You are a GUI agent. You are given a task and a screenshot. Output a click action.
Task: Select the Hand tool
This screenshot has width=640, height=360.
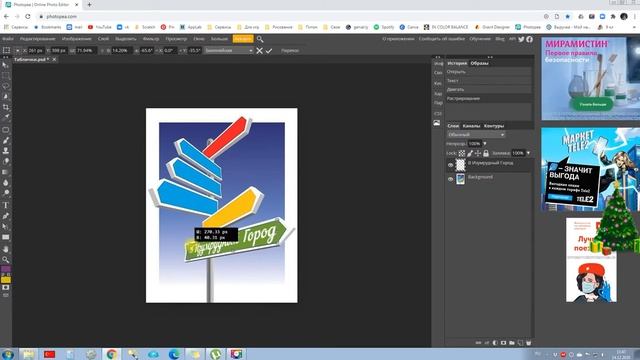(6, 249)
